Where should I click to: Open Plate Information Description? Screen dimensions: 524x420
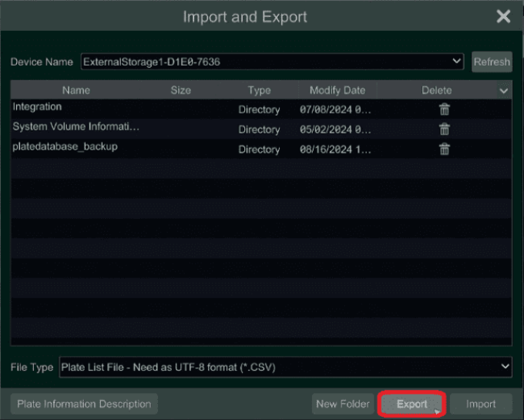point(84,404)
